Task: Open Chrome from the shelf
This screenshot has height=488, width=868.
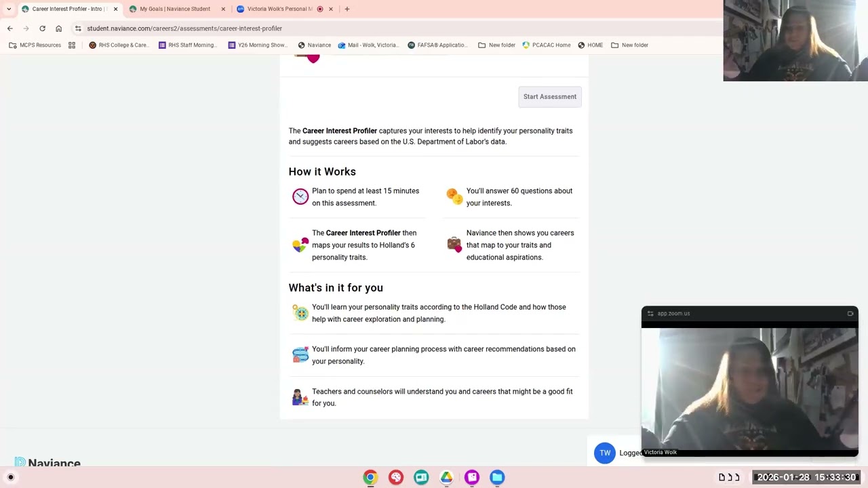Action: pyautogui.click(x=370, y=477)
